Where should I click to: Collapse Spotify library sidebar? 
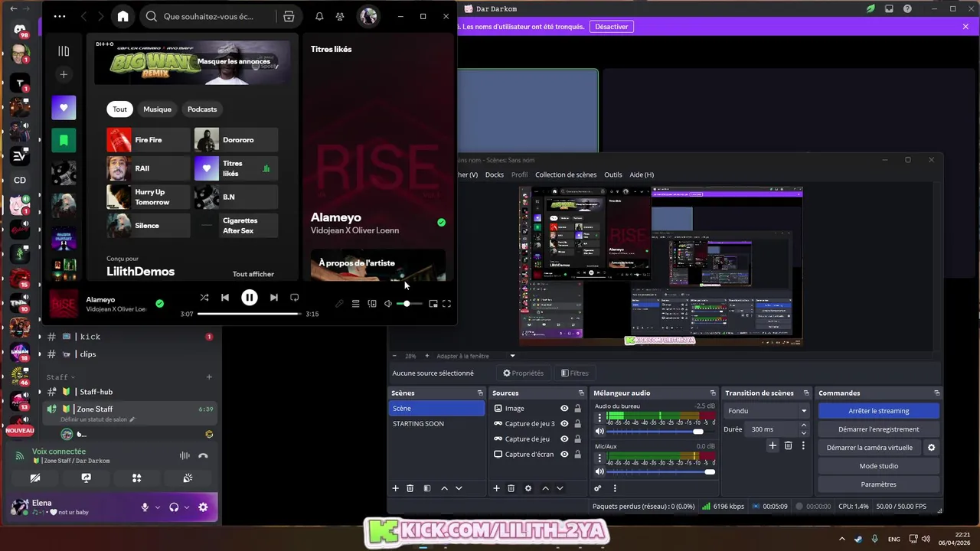click(64, 51)
